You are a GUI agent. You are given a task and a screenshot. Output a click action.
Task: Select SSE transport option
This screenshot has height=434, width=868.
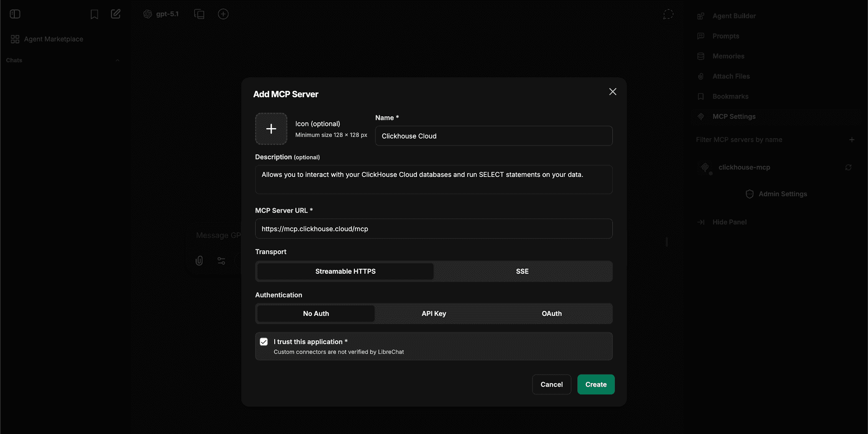pos(522,272)
